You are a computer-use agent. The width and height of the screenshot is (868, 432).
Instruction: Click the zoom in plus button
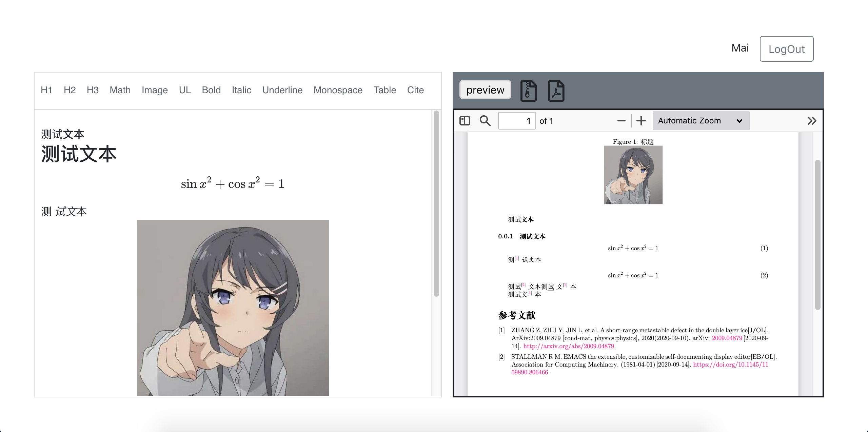tap(642, 121)
